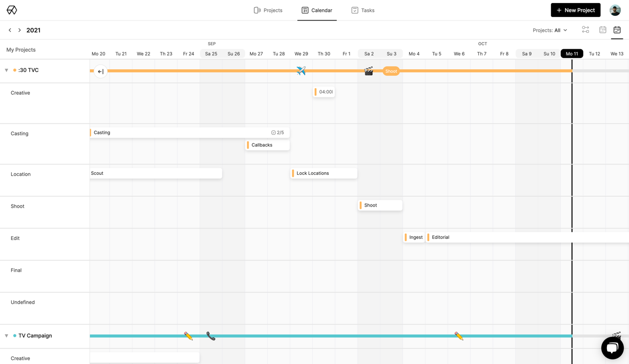Open the chat support bubble
The width and height of the screenshot is (629, 364).
coord(612,348)
